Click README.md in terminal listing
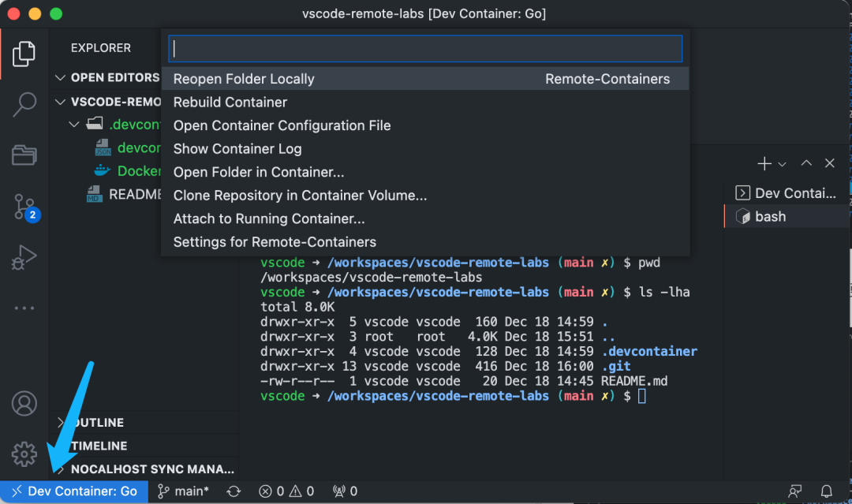 [634, 381]
